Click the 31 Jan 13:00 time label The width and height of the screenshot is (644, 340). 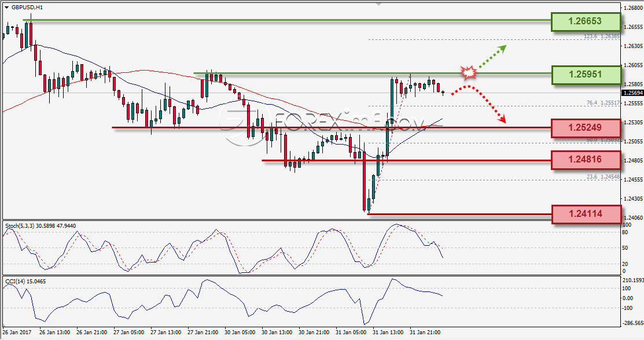388,332
